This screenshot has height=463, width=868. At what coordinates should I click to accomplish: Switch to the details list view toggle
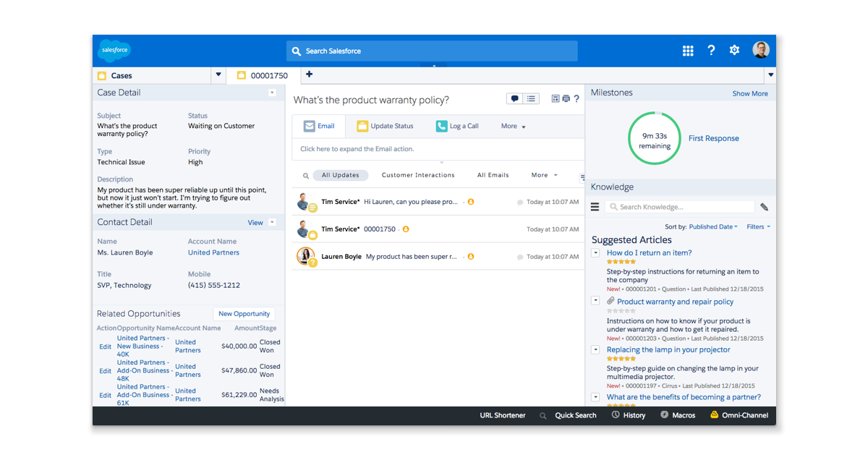pos(531,99)
